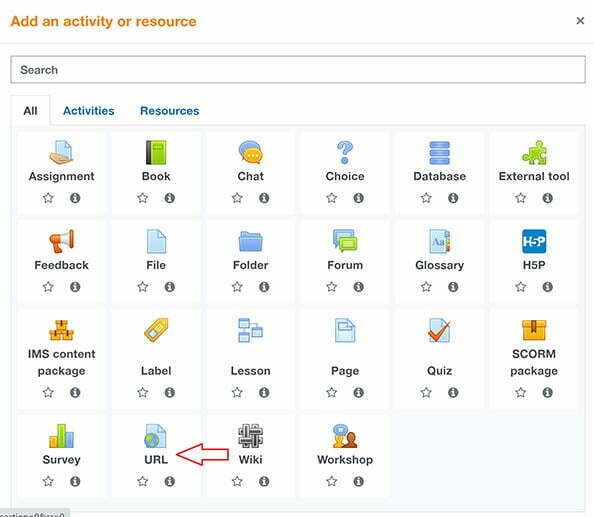Select the Glossary icon
This screenshot has height=517, width=594.
coord(439,241)
